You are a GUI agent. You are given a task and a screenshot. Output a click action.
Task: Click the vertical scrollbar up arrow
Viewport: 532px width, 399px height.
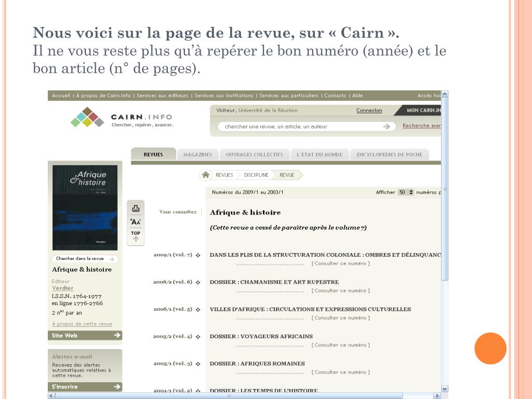pos(445,94)
